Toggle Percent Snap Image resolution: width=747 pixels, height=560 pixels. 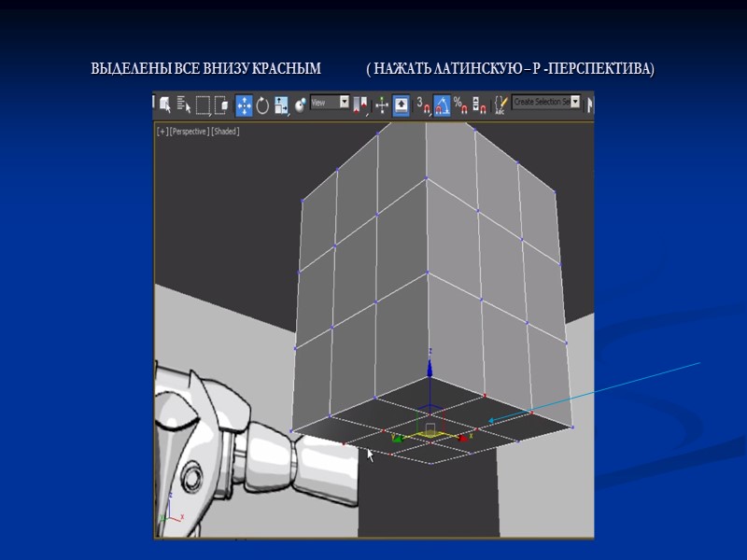pos(460,105)
